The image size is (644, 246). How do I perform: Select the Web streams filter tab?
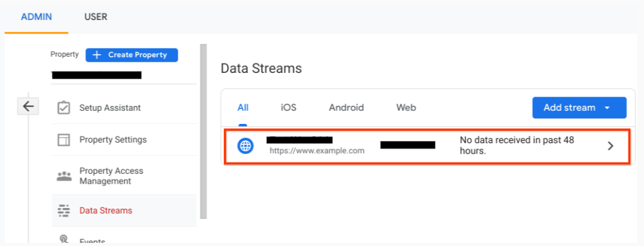(406, 108)
